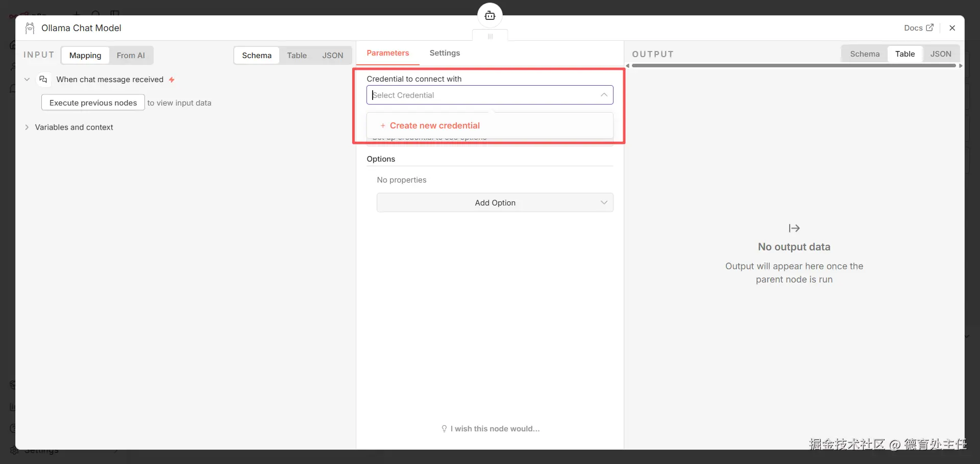Close the Ollama Chat Model dialog
This screenshot has width=980, height=464.
point(952,28)
